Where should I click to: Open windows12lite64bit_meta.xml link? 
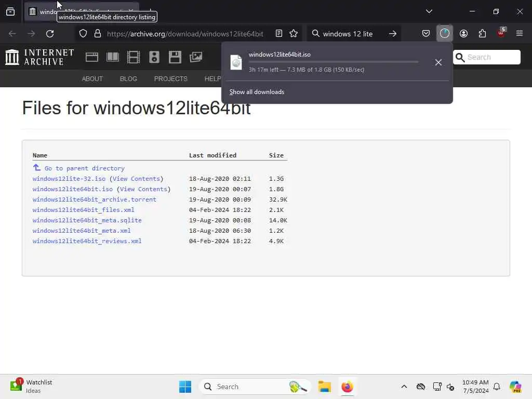[x=82, y=231]
